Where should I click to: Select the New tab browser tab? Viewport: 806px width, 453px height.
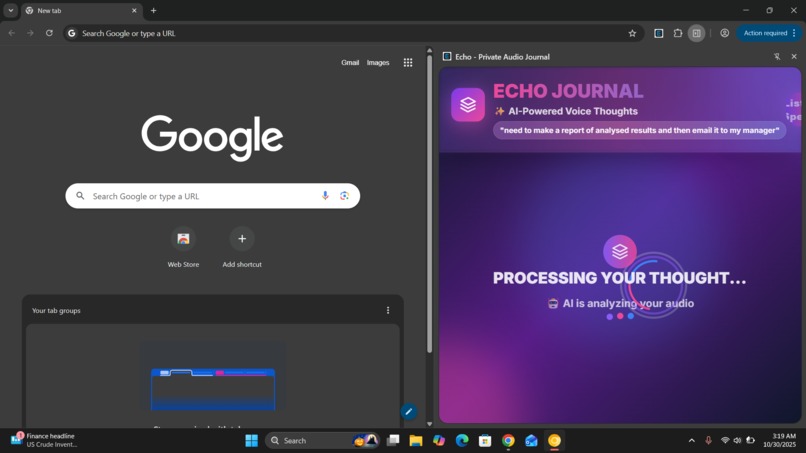point(81,10)
